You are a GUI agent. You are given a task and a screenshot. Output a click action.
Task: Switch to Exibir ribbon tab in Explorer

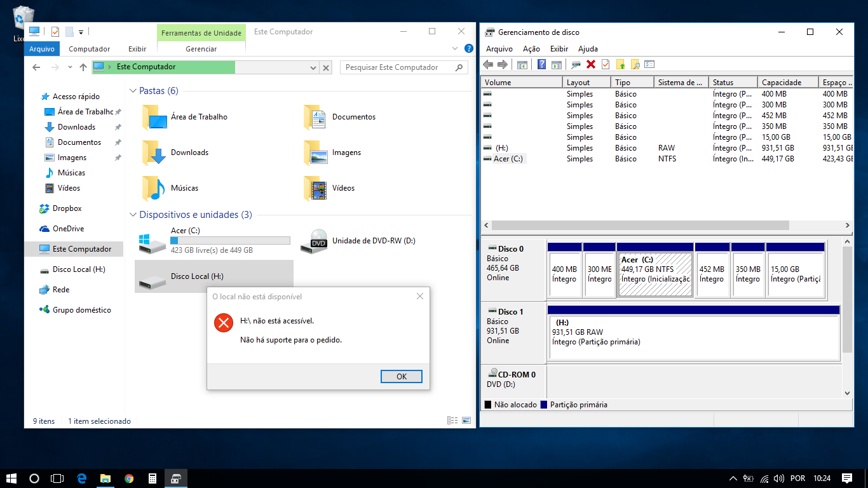tap(137, 49)
